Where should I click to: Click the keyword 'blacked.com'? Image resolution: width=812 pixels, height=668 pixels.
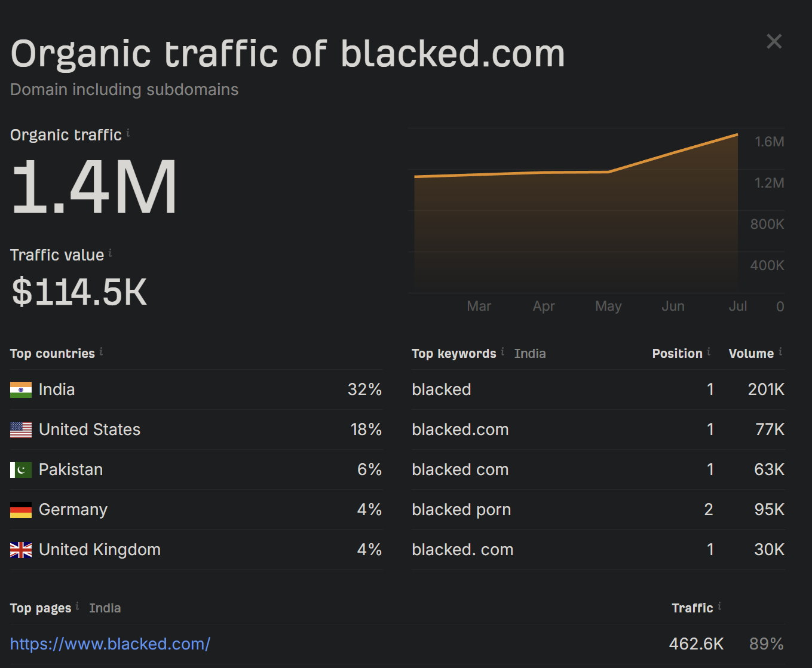pyautogui.click(x=460, y=430)
